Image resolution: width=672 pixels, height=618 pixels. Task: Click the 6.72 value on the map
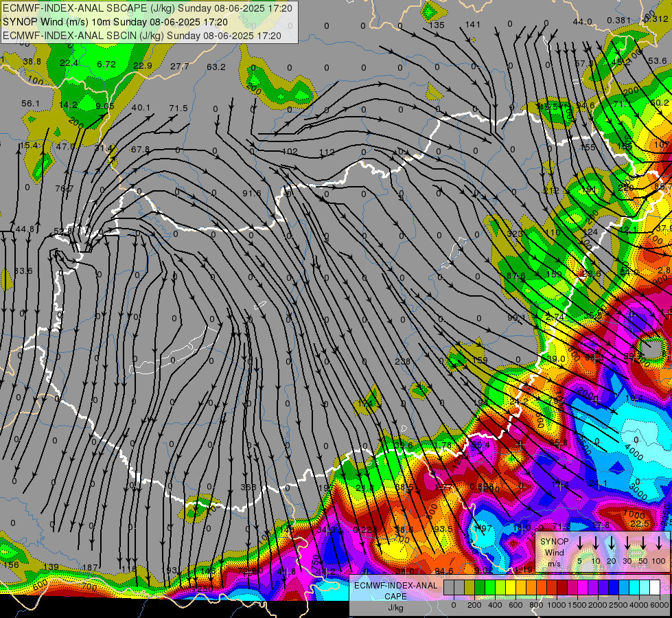tap(106, 65)
